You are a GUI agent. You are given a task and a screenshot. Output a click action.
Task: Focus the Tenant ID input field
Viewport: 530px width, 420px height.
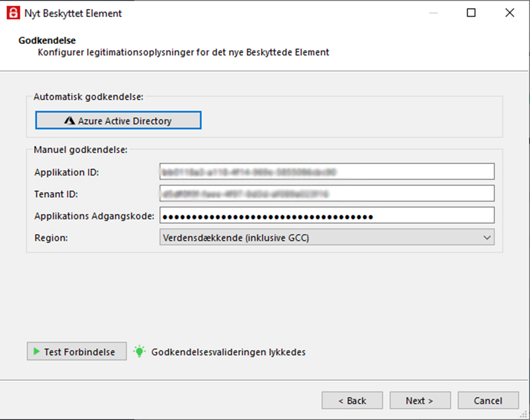click(327, 193)
